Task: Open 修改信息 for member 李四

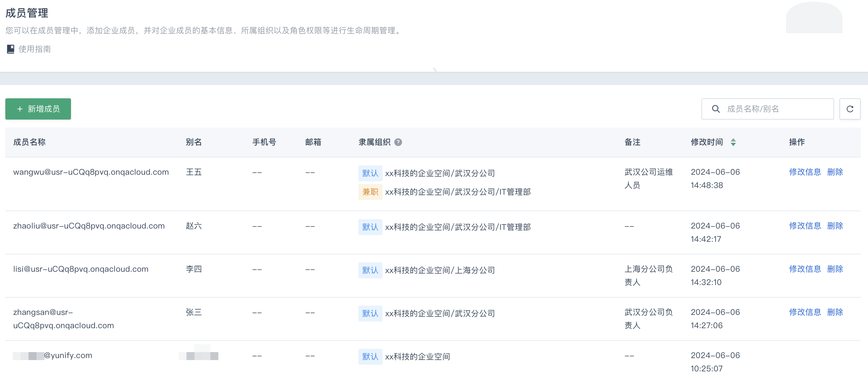Action: click(x=805, y=269)
